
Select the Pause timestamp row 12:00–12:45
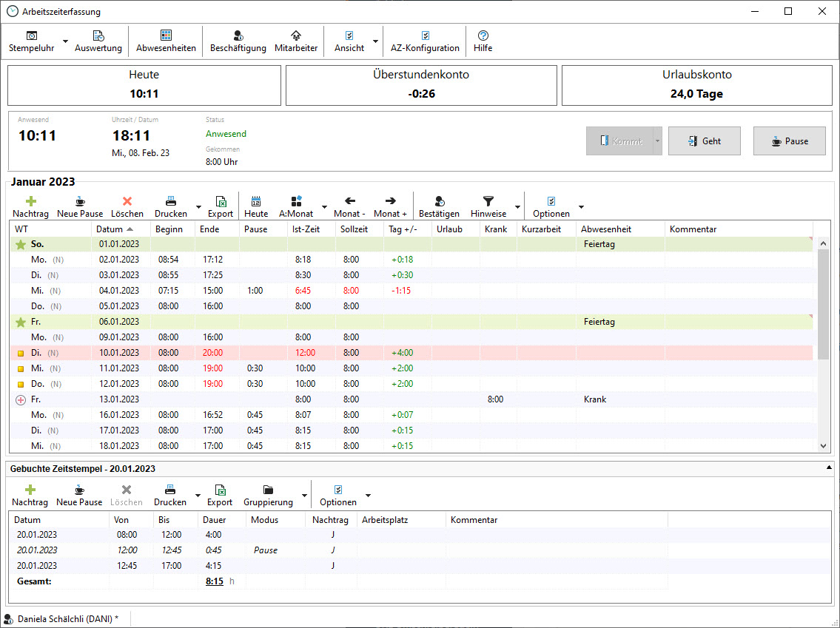(x=338, y=550)
